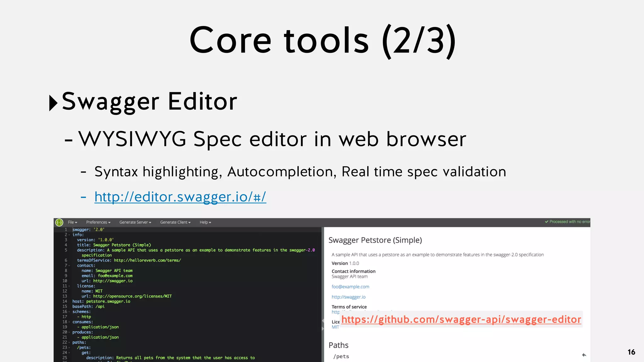Click the /pets path entry in preview

click(341, 356)
